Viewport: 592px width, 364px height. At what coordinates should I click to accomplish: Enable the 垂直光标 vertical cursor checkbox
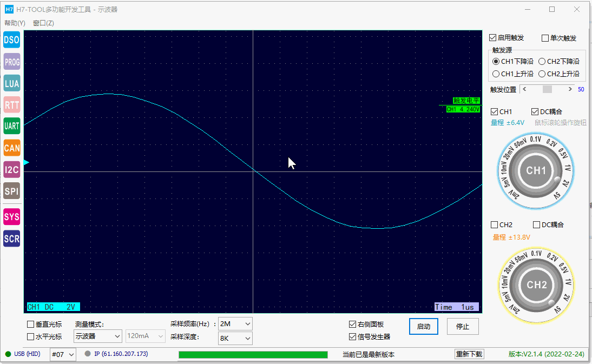[x=31, y=325]
